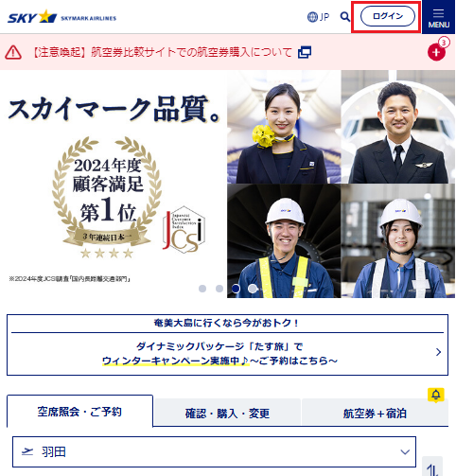Click the magnifying glass search icon
This screenshot has width=456, height=476.
[345, 17]
